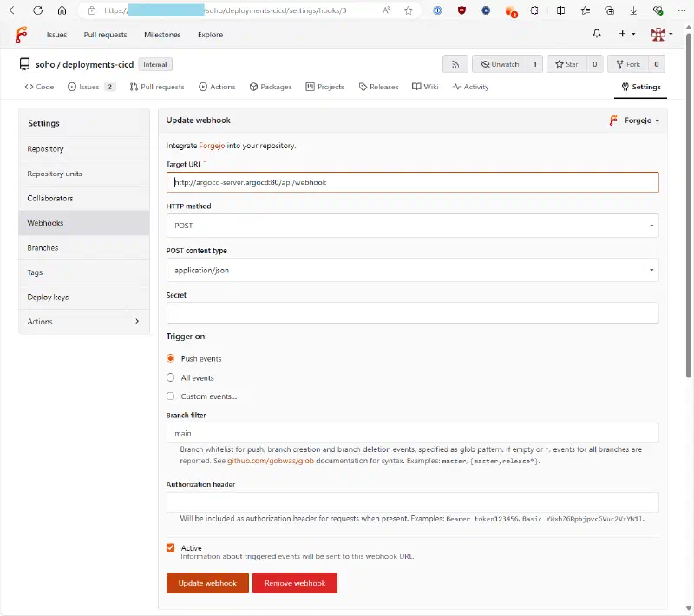Star the repository

coord(567,64)
